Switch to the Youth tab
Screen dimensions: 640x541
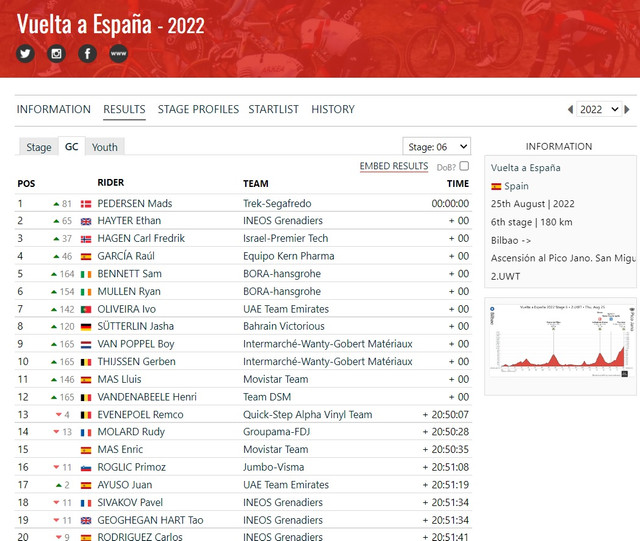(x=104, y=147)
